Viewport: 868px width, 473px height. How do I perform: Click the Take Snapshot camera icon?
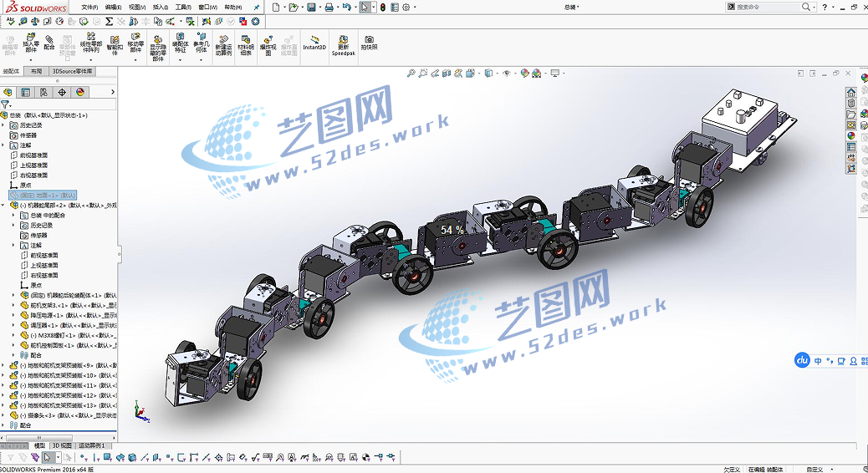point(369,40)
